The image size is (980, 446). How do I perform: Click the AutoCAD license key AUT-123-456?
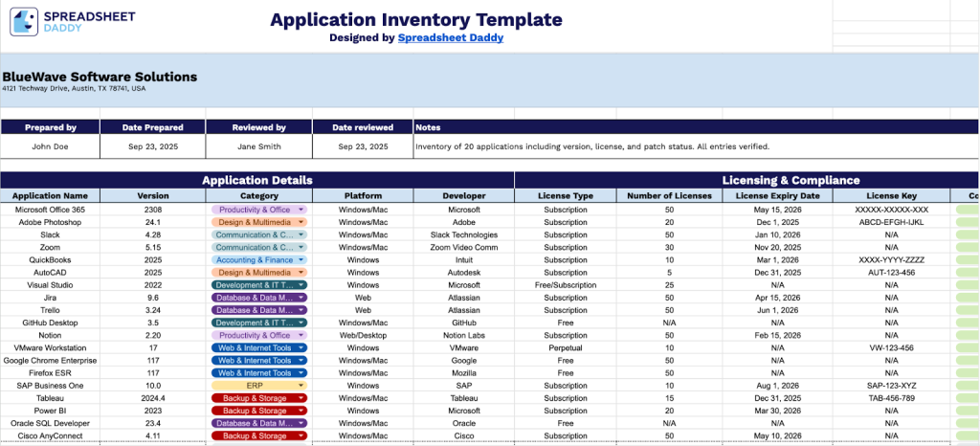(892, 272)
